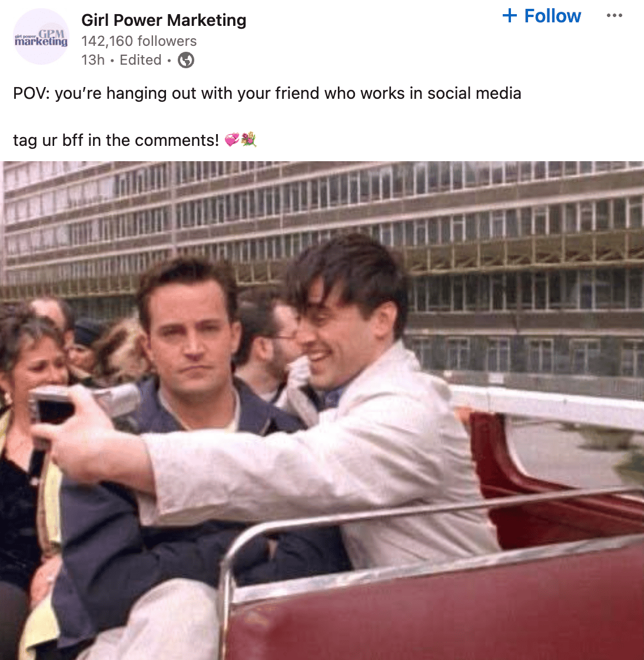Select the 142,160 followers text
Image resolution: width=644 pixels, height=660 pixels.
(x=138, y=41)
